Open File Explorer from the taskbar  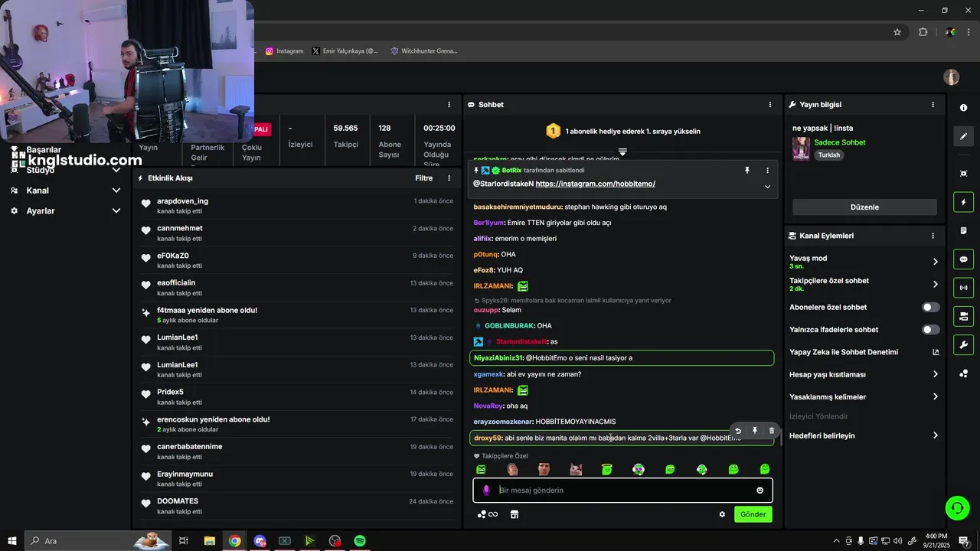[209, 541]
